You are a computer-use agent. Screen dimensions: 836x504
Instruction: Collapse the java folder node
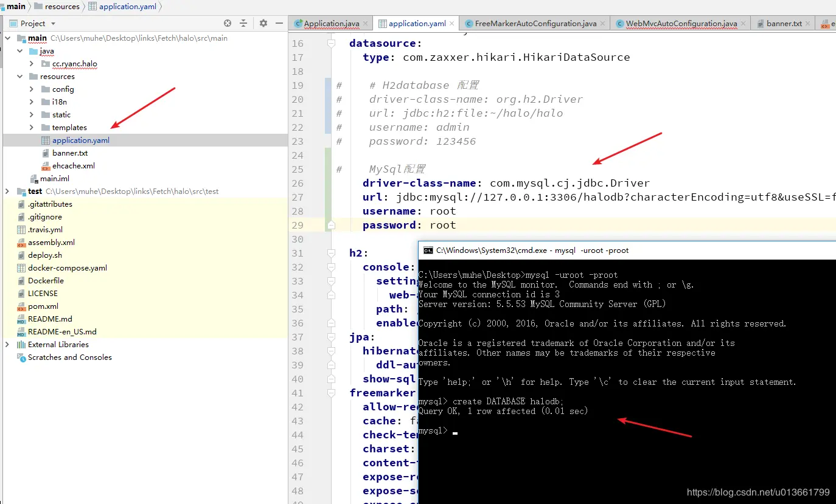(x=19, y=51)
